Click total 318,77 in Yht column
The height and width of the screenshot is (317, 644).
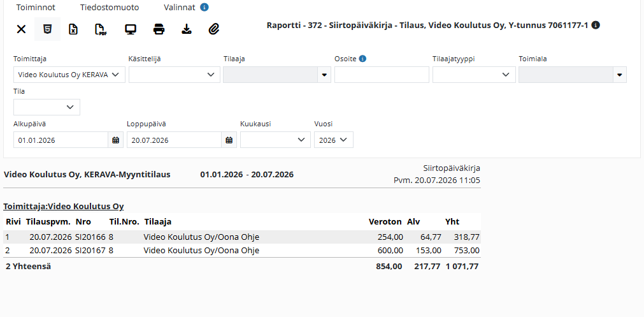coord(467,237)
